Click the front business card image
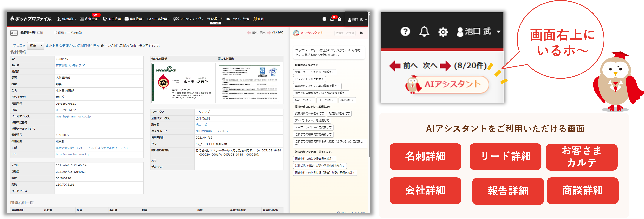 click(184, 83)
